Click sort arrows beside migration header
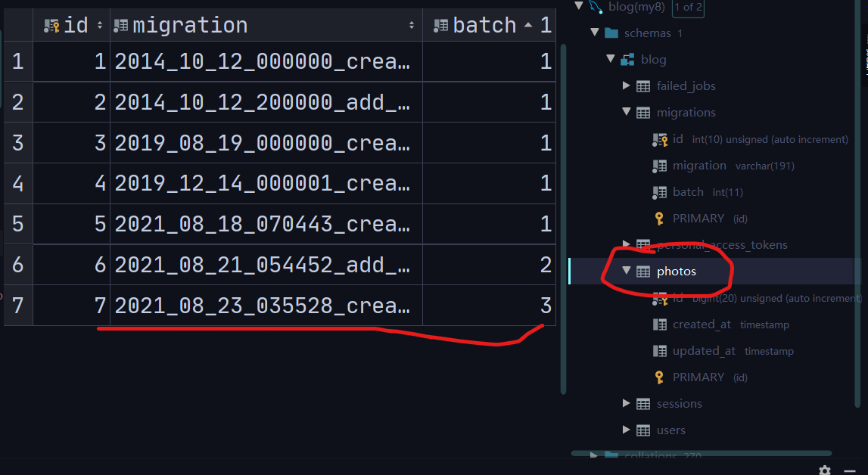The height and width of the screenshot is (475, 868). pos(412,26)
